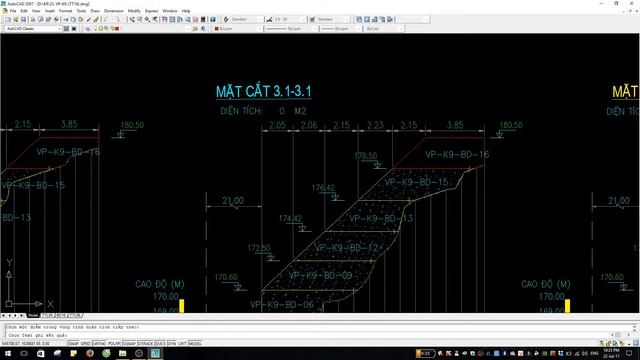Click the Match Properties brush icon
Screen dimensions: 640x360
tap(89, 20)
